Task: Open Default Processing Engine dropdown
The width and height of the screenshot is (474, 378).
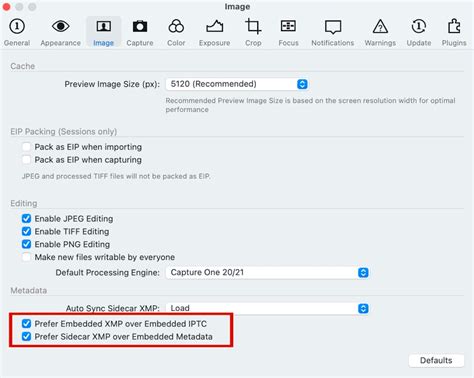Action: click(x=267, y=272)
